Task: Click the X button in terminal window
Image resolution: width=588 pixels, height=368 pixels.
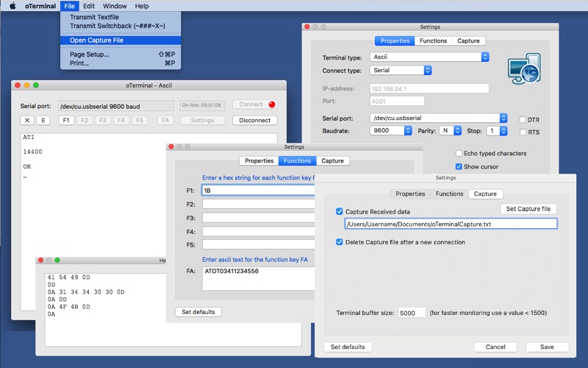Action: point(27,120)
